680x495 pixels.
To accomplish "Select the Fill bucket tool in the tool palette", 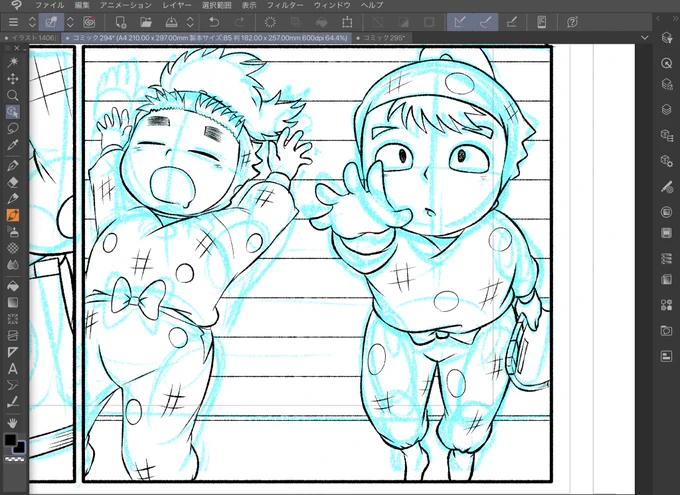I will 13,286.
